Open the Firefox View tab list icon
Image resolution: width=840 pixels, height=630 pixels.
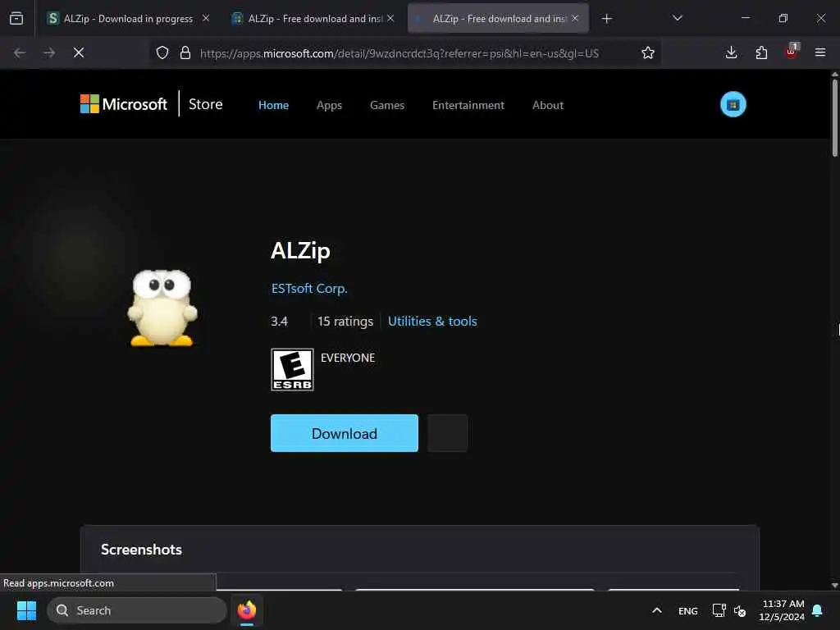[16, 18]
